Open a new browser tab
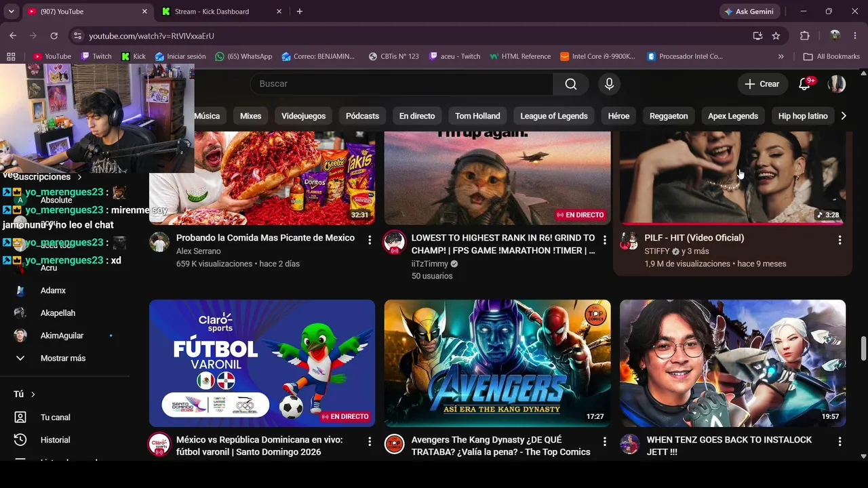Screen dimensions: 868x488 300,12
